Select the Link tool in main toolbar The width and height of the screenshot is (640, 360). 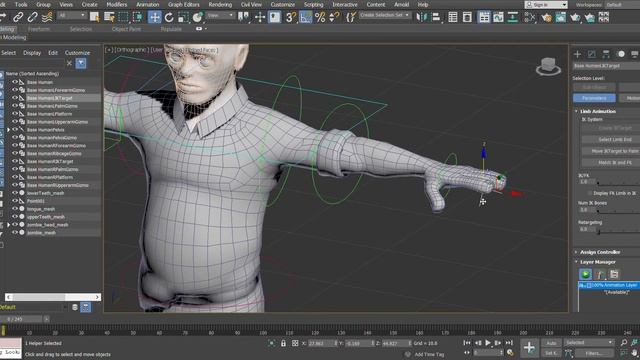tap(18, 17)
